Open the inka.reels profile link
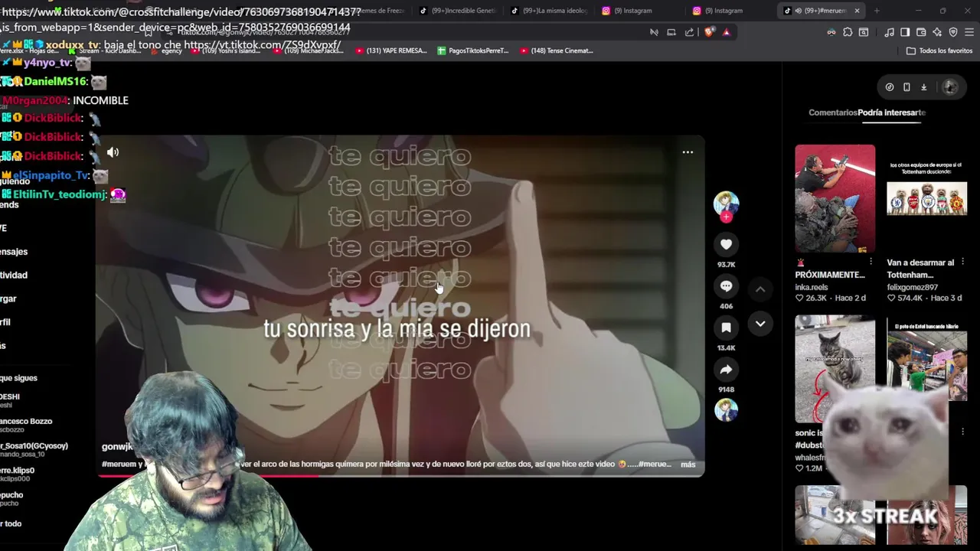This screenshot has width=980, height=551. [x=812, y=288]
